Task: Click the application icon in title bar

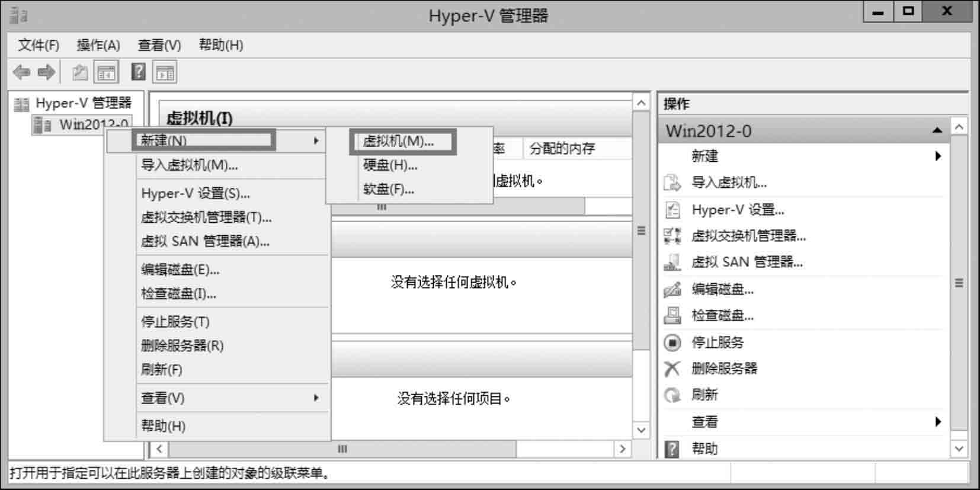Action: [18, 15]
